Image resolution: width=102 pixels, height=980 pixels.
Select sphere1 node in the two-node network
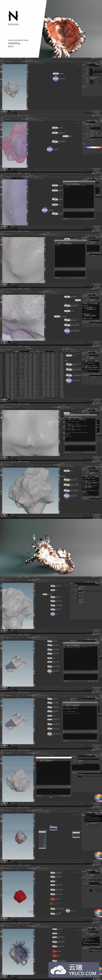point(55,74)
